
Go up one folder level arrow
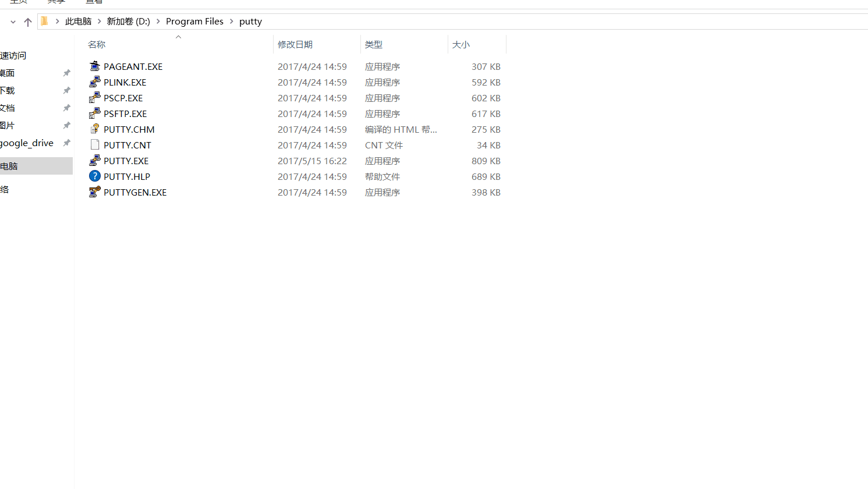28,22
